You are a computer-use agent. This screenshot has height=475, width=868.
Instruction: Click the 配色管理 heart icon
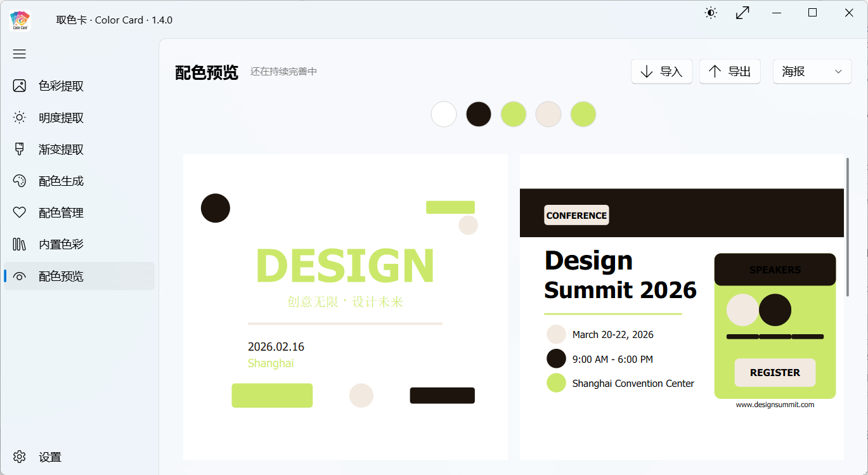click(20, 212)
